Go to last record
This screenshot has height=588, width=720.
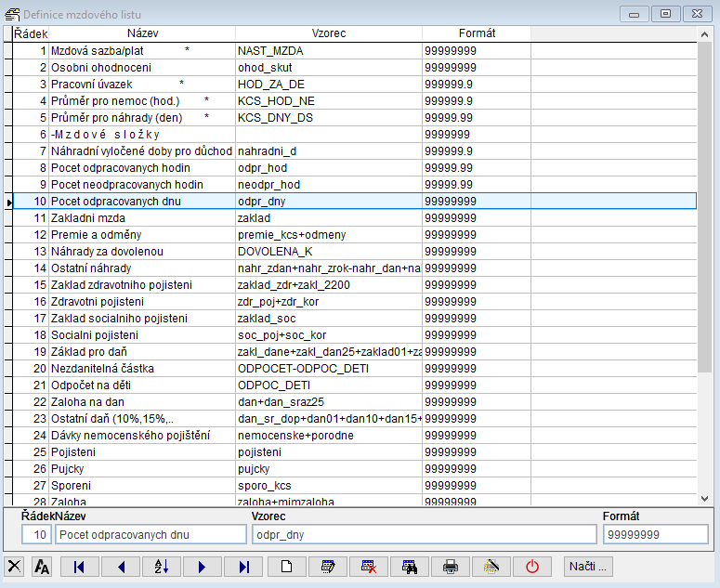(x=243, y=567)
